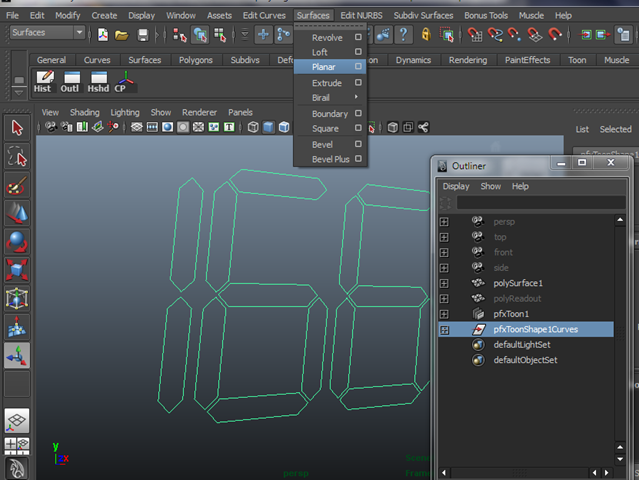Click the Hshd shelf button
The width and height of the screenshot is (639, 480).
(98, 81)
